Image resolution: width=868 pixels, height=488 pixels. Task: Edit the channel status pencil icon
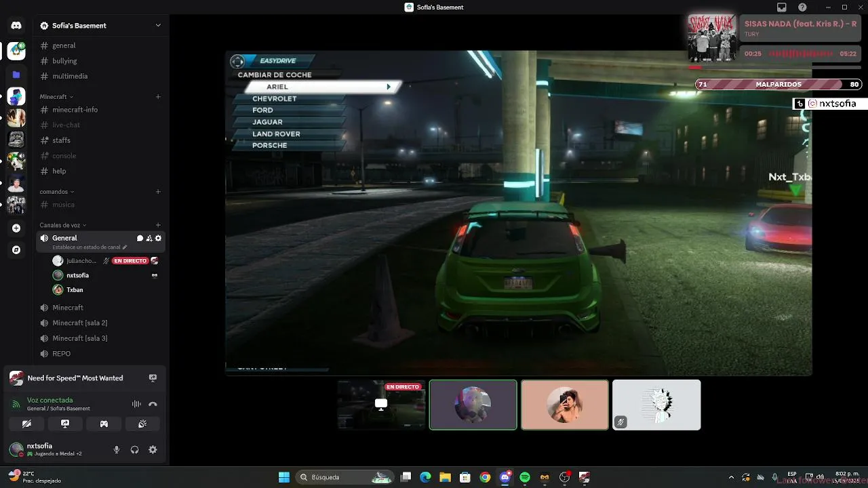(x=124, y=247)
